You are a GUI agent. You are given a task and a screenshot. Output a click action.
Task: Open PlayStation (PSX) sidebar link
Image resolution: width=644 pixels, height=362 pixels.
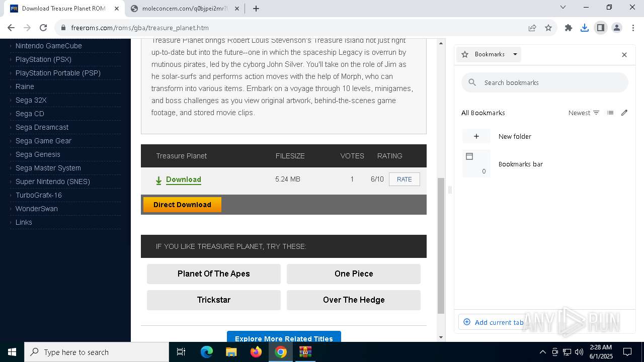[43, 59]
